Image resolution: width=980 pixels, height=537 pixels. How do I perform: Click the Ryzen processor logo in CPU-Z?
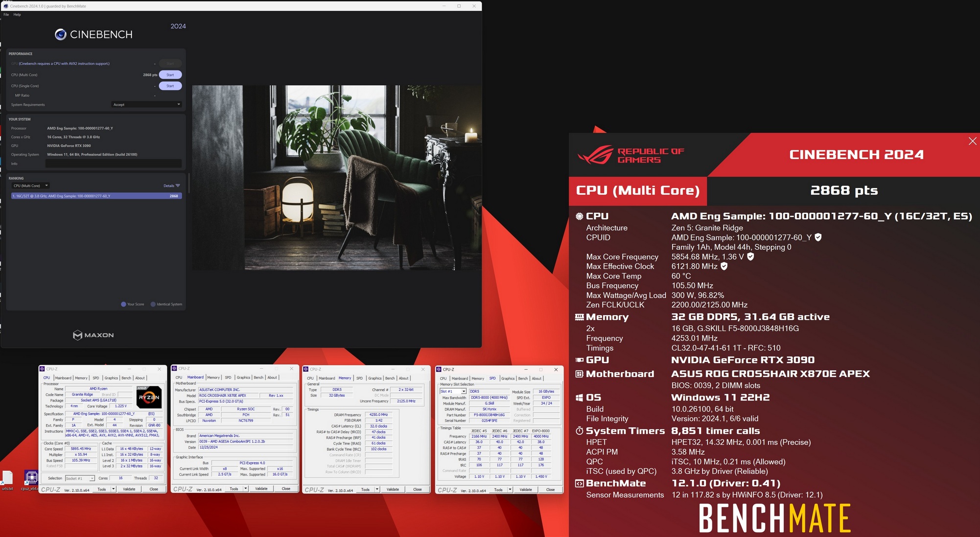[149, 397]
